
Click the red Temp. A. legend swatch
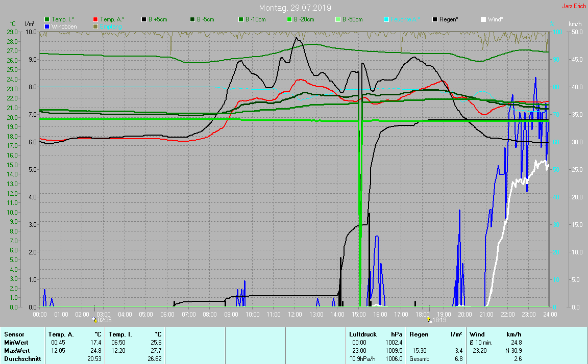click(x=95, y=19)
